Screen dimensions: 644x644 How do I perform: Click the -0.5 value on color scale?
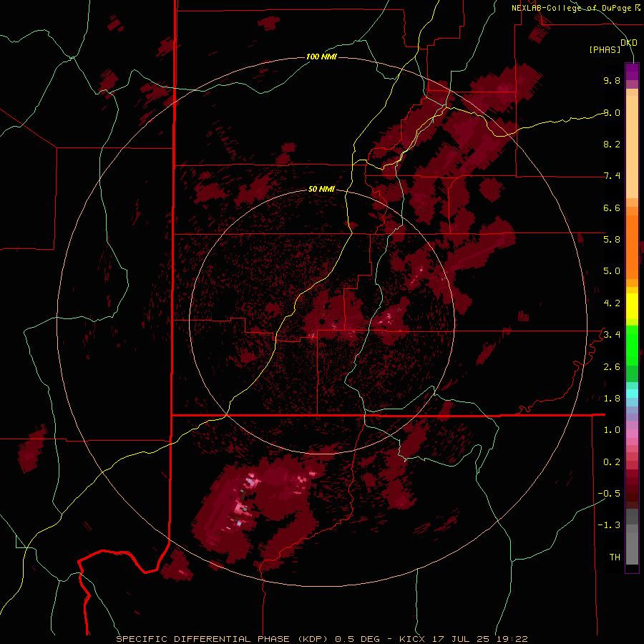609,493
